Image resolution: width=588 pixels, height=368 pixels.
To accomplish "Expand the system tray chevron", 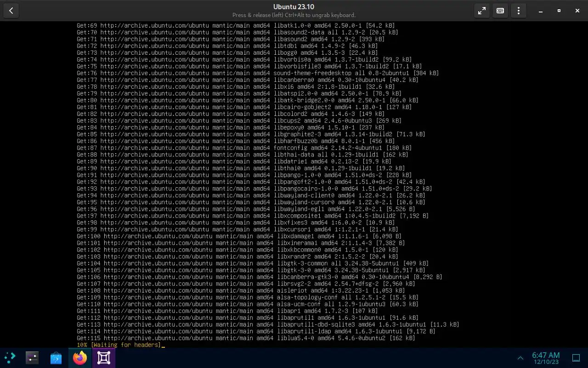I will pos(520,358).
